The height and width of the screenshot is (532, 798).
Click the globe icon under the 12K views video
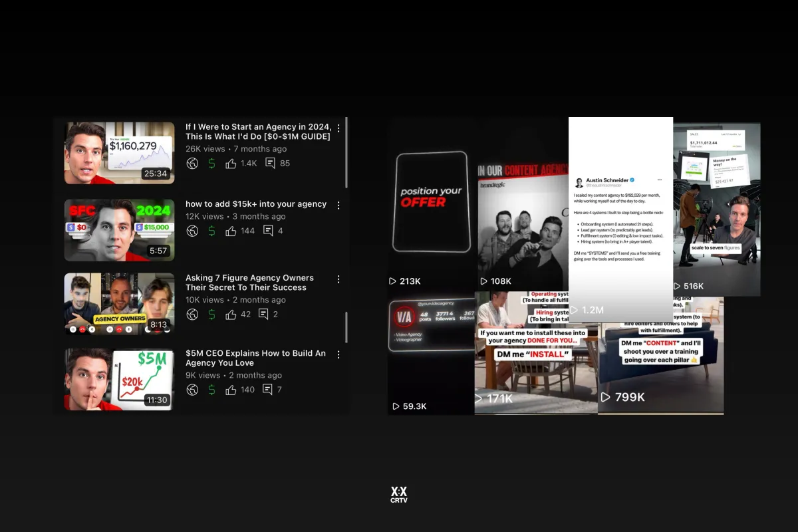click(192, 231)
